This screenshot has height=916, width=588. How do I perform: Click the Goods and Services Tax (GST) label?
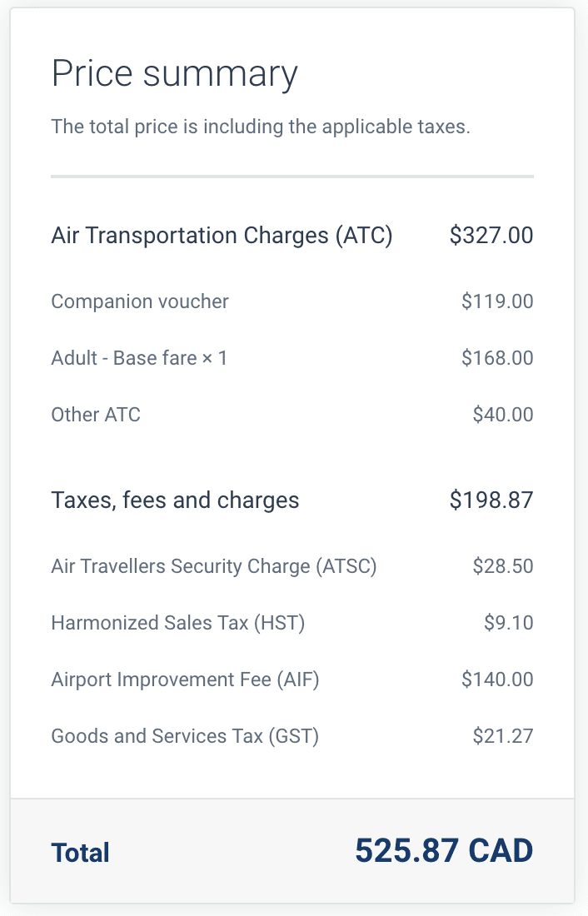click(185, 736)
